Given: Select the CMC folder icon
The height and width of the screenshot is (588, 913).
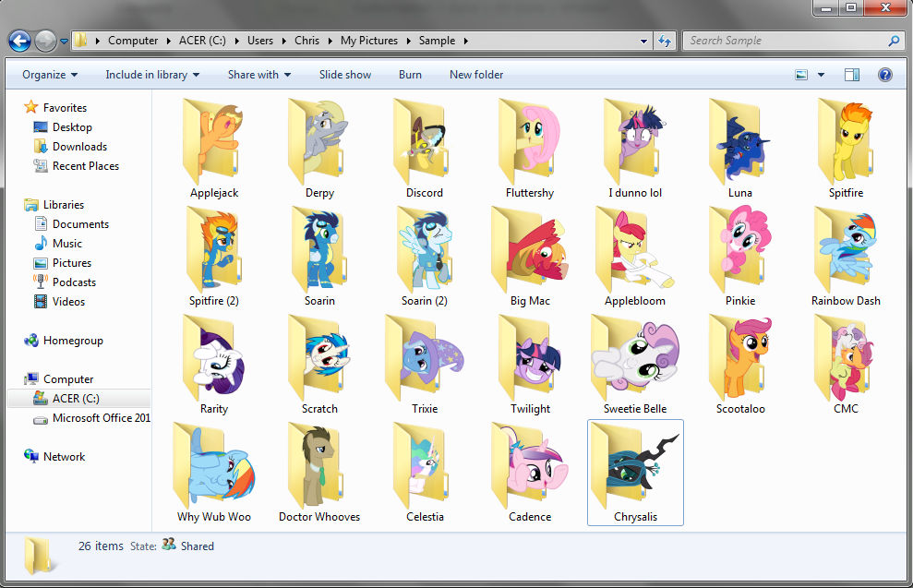Looking at the screenshot, I should (846, 357).
